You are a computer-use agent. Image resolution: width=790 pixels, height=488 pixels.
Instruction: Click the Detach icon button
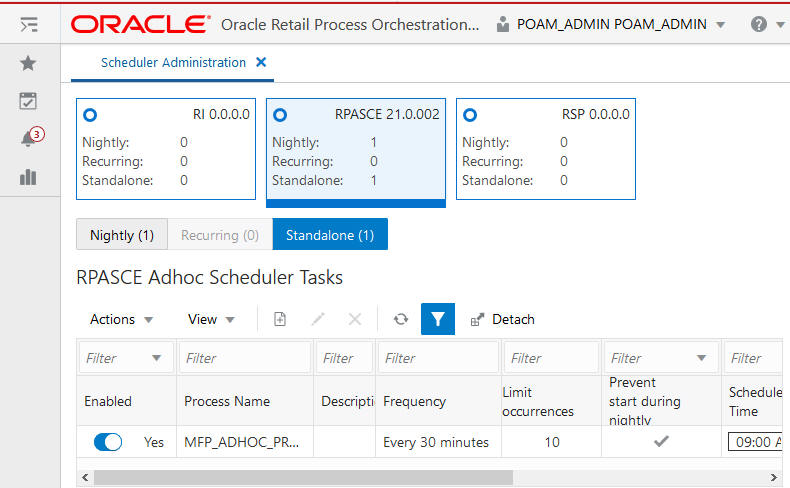[502, 319]
